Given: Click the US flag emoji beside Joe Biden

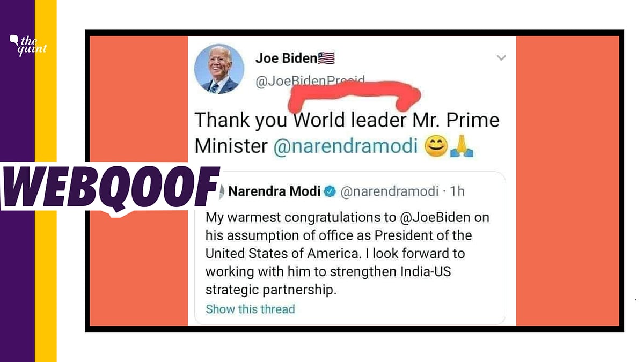Looking at the screenshot, I should pos(327,58).
